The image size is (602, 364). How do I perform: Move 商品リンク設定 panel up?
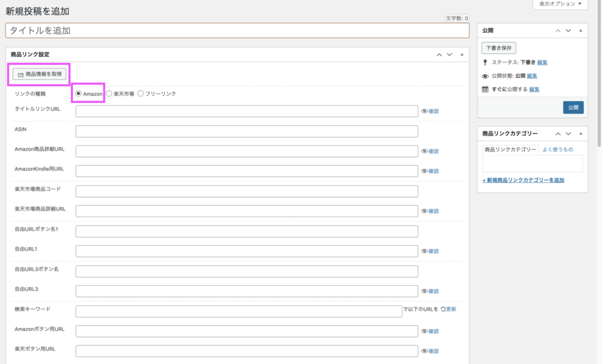point(439,55)
